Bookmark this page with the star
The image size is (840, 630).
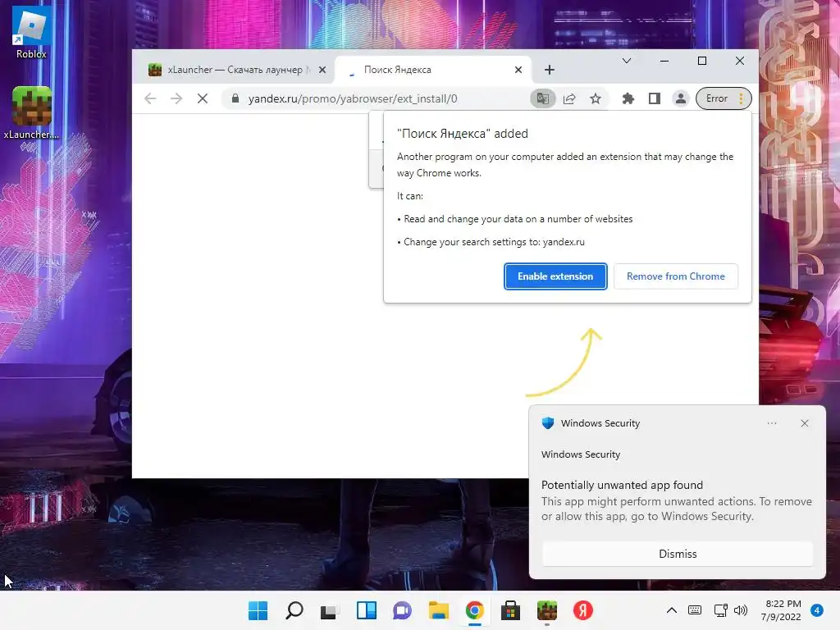596,98
